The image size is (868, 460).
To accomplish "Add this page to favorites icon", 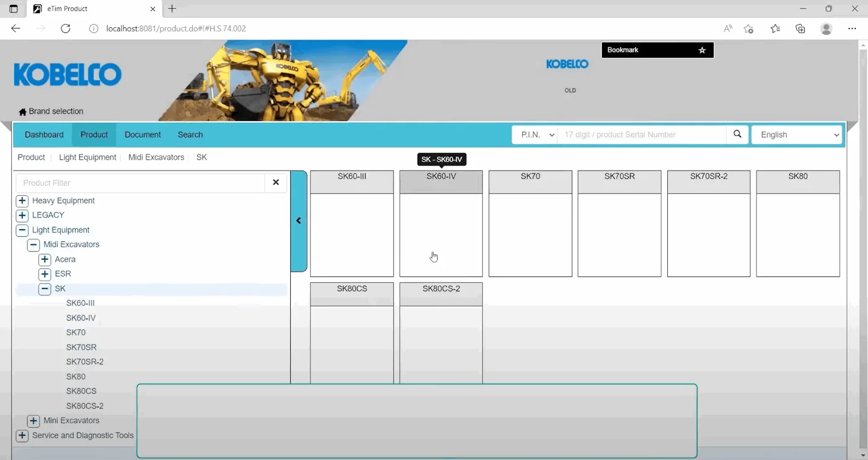I will click(749, 29).
